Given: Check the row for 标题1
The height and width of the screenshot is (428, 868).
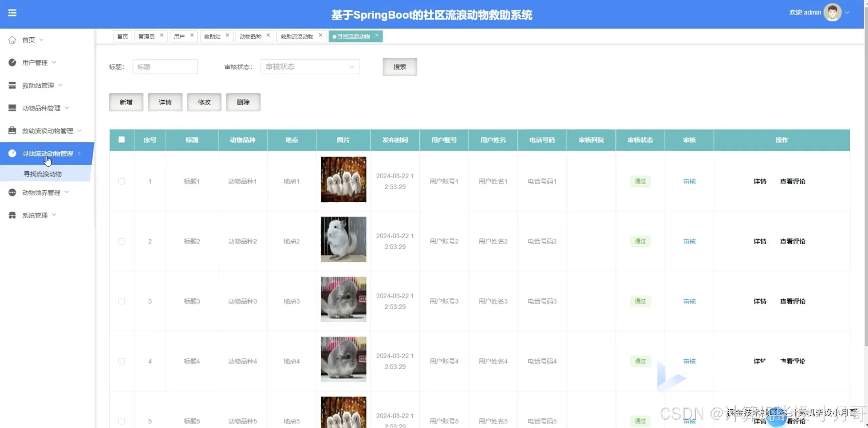Looking at the screenshot, I should (122, 181).
